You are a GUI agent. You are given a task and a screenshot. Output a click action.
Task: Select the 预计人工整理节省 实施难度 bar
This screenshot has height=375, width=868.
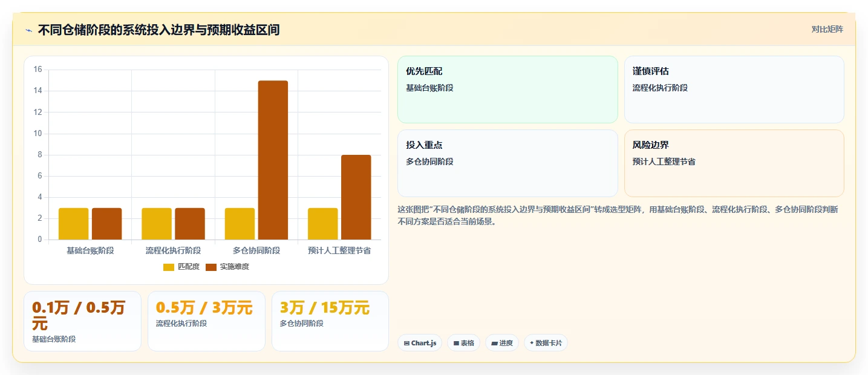pos(356,197)
